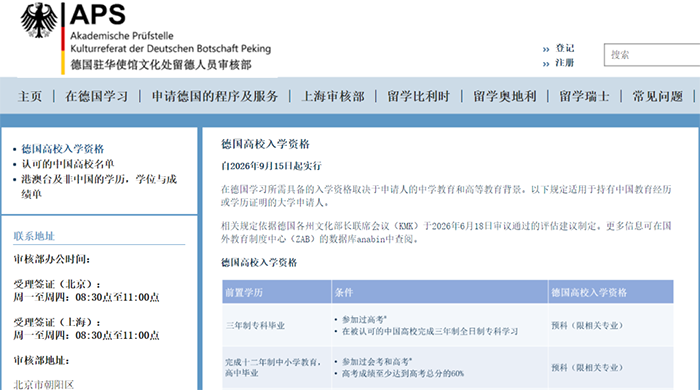Image resolution: width=700 pixels, height=390 pixels.
Task: Open the 常见问题 FAQ menu
Action: [x=658, y=96]
